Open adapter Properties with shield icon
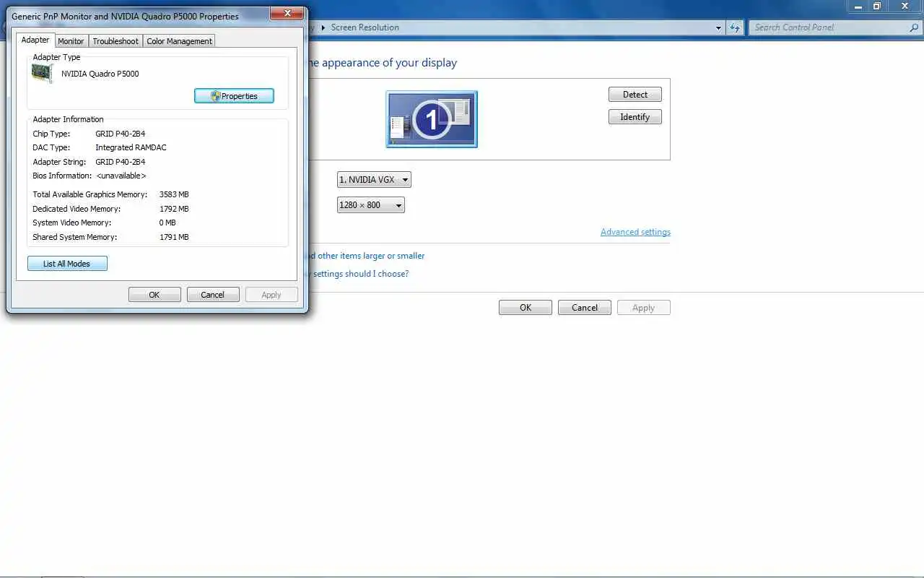924x578 pixels. pyautogui.click(x=234, y=96)
